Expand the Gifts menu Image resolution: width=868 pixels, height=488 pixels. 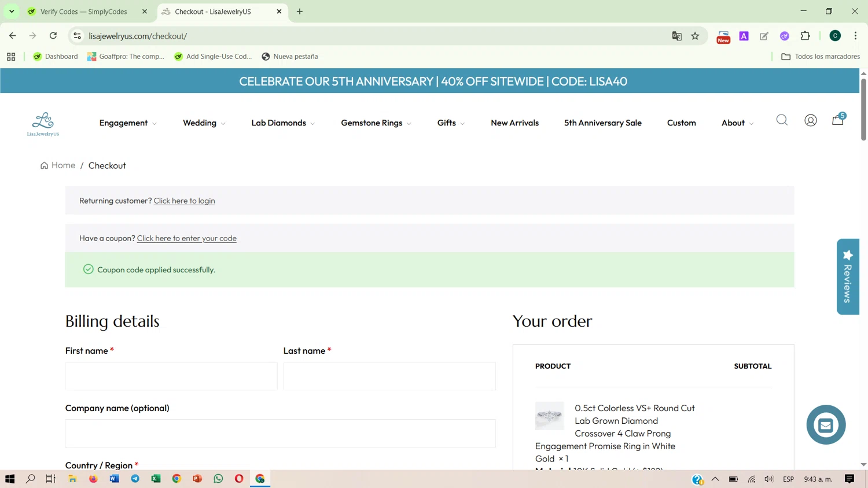[x=451, y=123]
